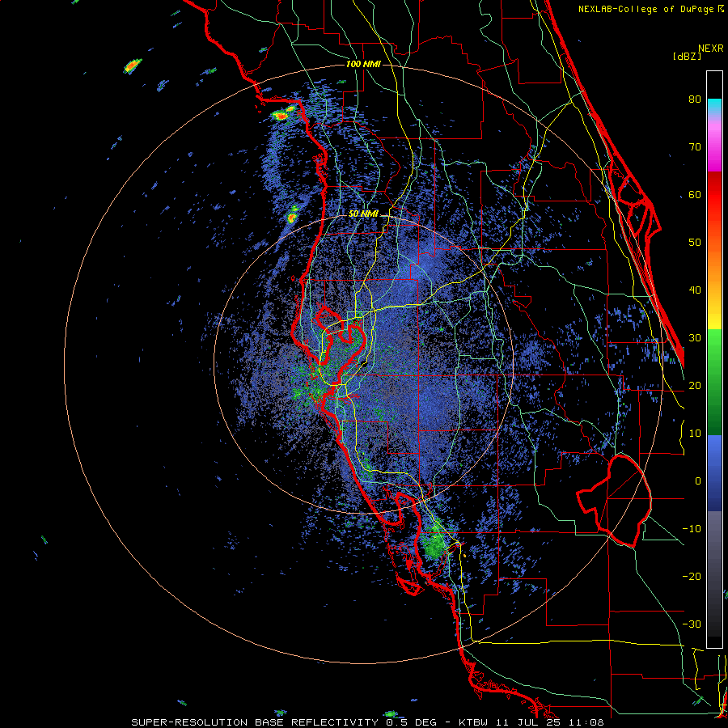The image size is (728, 728).
Task: Click the 10 value on the dBZ scale
Action: (695, 434)
